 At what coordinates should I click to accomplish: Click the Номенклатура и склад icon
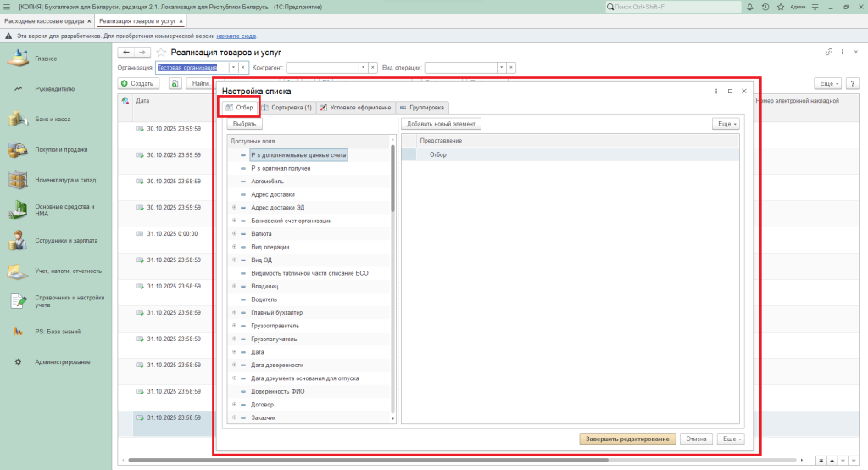(x=18, y=180)
